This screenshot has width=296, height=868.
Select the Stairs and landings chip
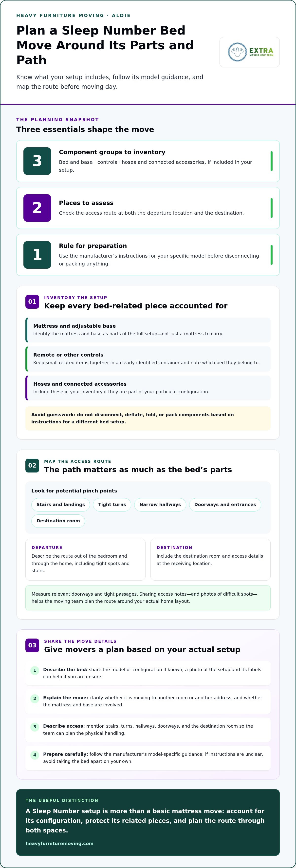coord(61,504)
